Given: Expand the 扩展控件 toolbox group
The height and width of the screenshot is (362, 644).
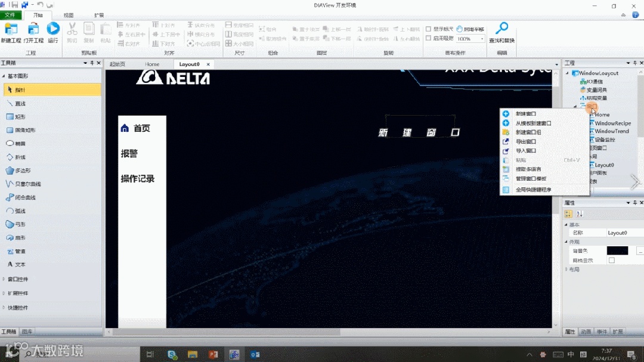Looking at the screenshot, I should click(x=4, y=293).
